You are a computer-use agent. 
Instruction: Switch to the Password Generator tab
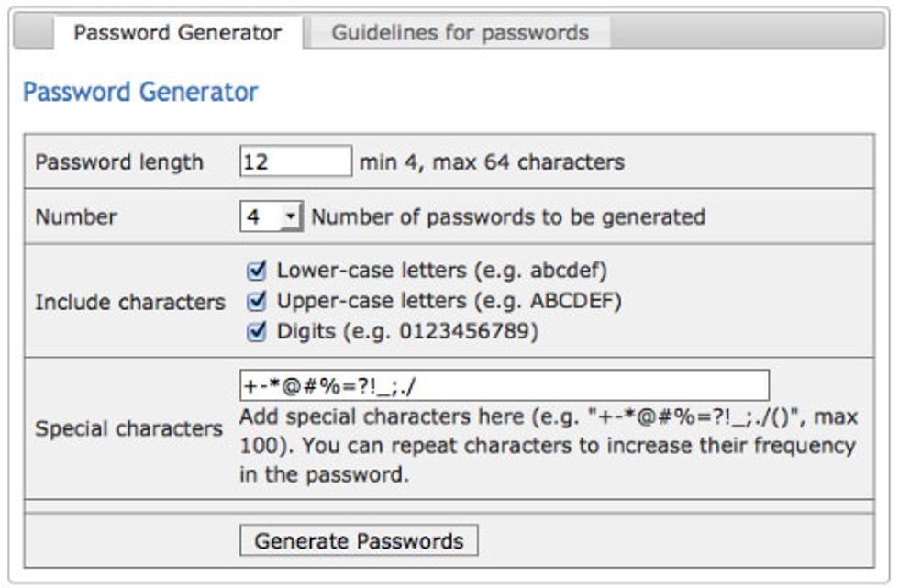(178, 32)
